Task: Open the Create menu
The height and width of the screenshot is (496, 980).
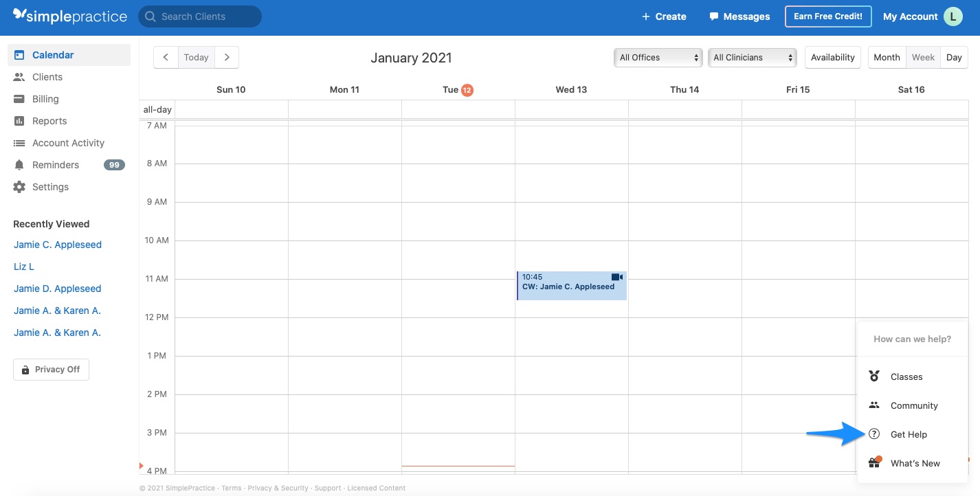Action: click(664, 16)
